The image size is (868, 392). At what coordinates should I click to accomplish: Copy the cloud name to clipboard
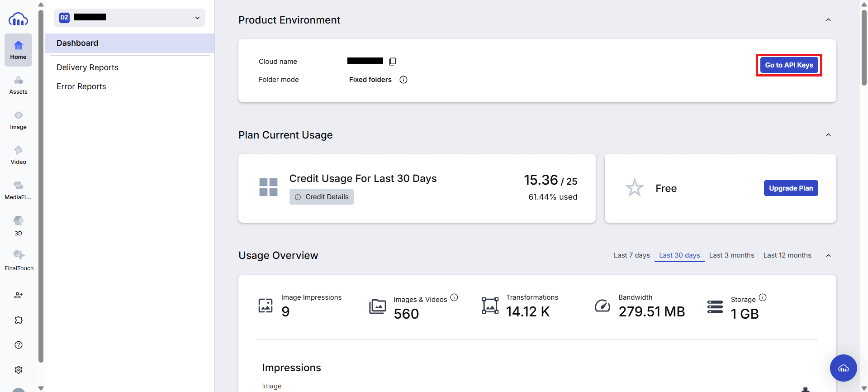point(392,62)
